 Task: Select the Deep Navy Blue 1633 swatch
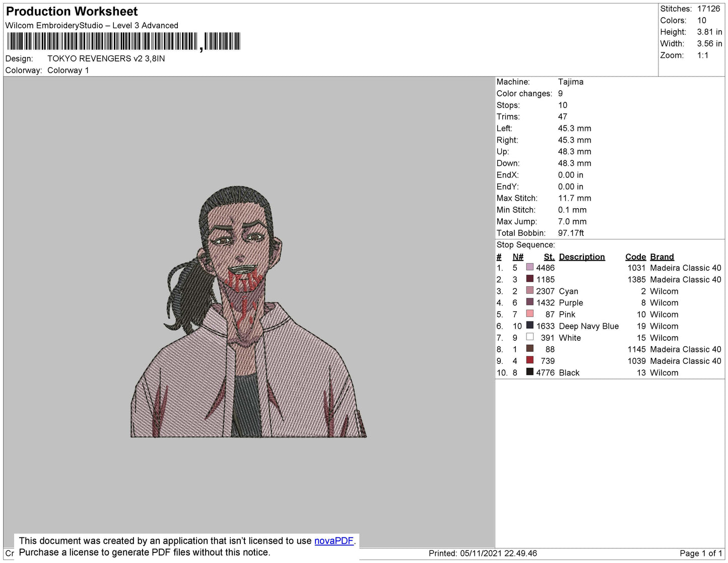(530, 325)
